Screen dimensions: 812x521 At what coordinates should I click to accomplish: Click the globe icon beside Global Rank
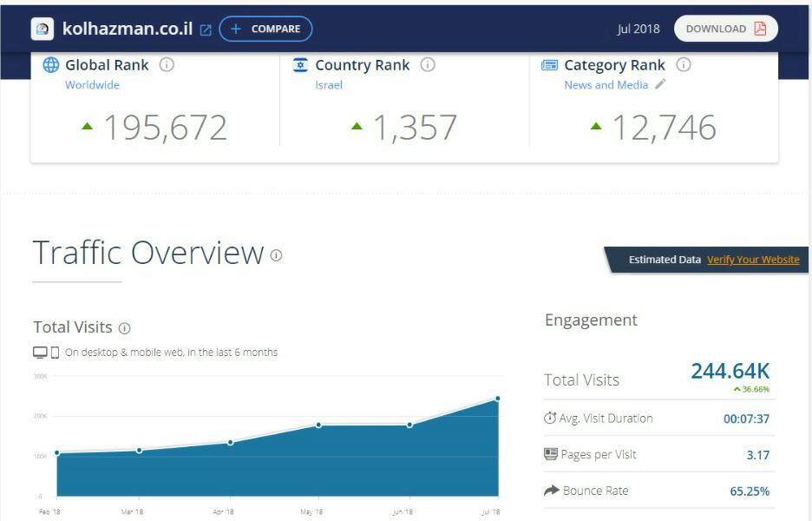(51, 65)
